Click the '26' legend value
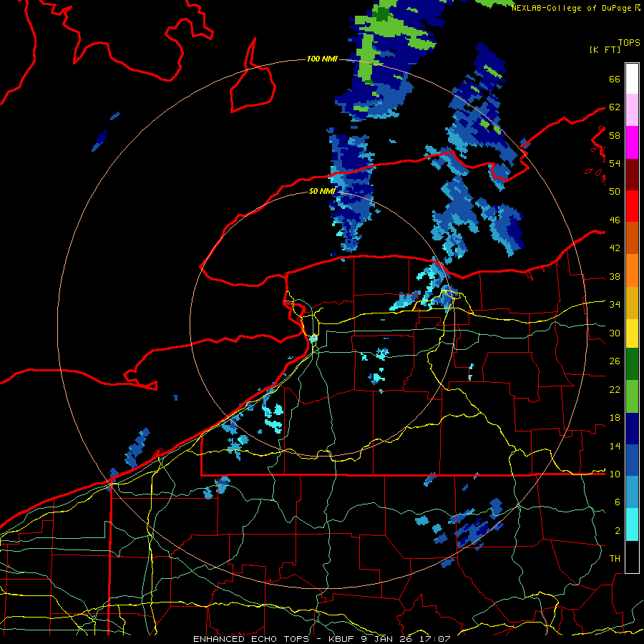 pos(615,361)
